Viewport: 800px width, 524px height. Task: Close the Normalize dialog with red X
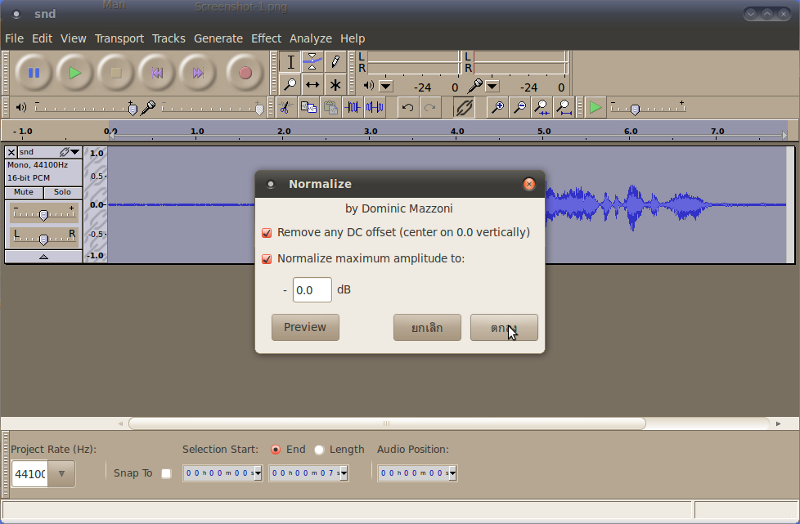tap(529, 184)
